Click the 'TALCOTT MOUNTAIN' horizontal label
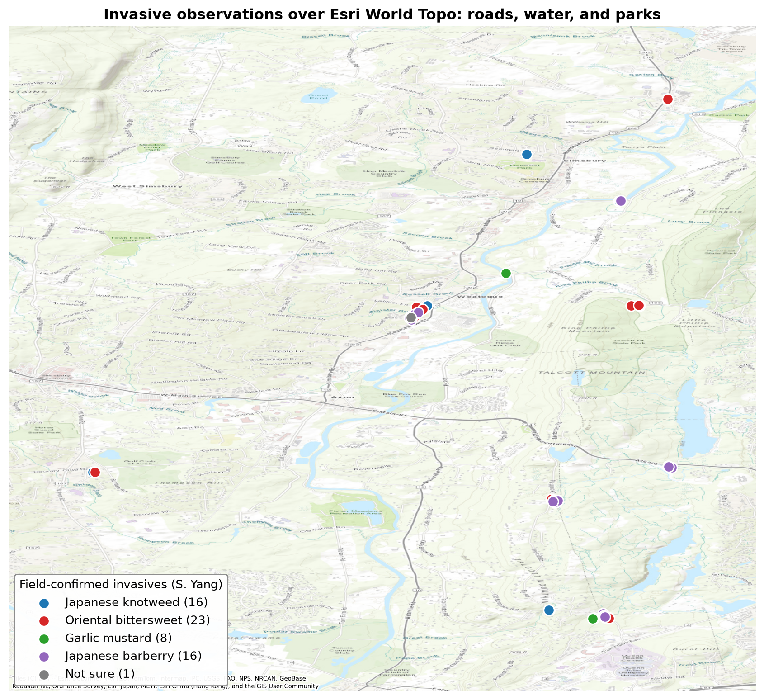This screenshot has width=764, height=700. click(592, 373)
